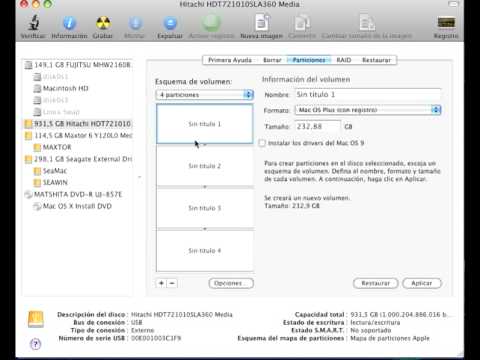Click the minus remove partition button
This screenshot has height=360, width=480.
(172, 283)
